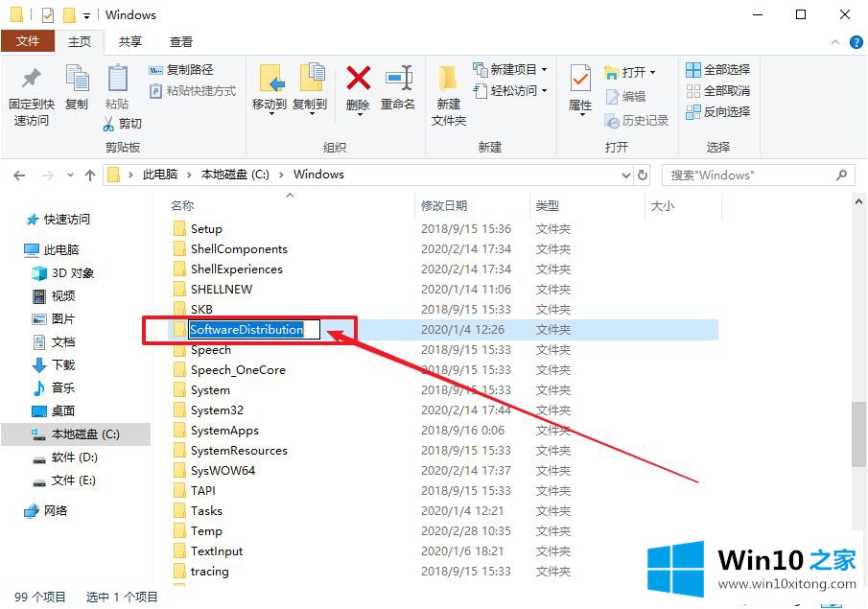Click the search magnifier icon
The width and height of the screenshot is (868, 609).
pos(841,175)
